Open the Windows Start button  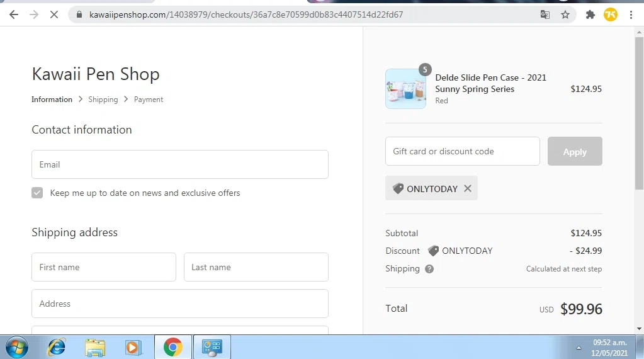[x=17, y=347]
